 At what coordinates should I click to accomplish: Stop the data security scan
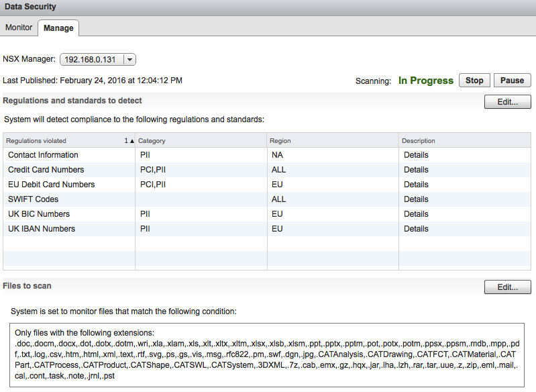point(474,81)
